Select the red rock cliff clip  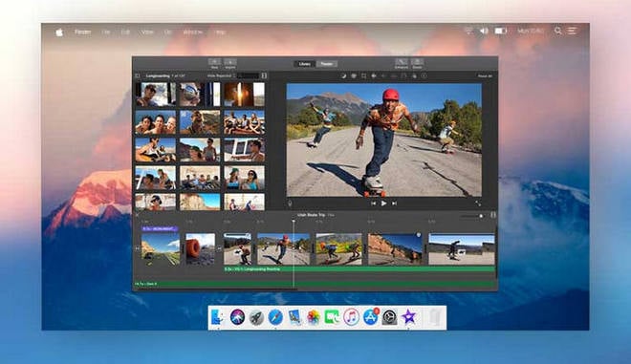click(x=395, y=248)
